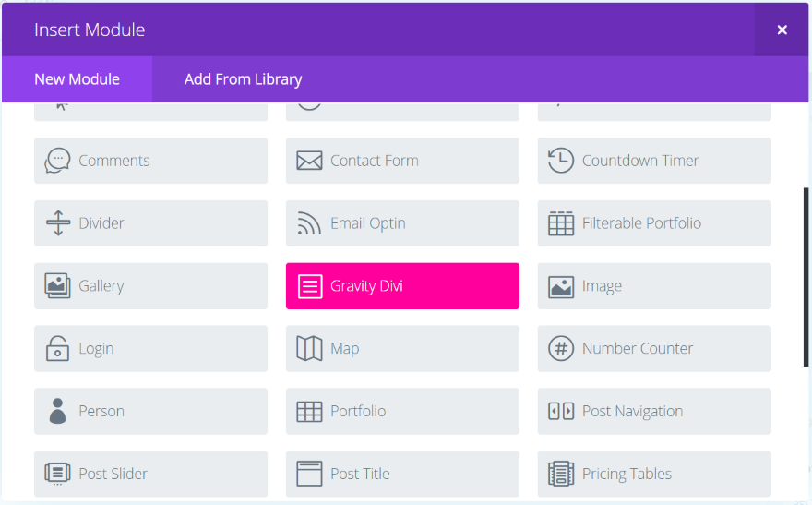Click the Post Navigation arrows icon

(560, 412)
